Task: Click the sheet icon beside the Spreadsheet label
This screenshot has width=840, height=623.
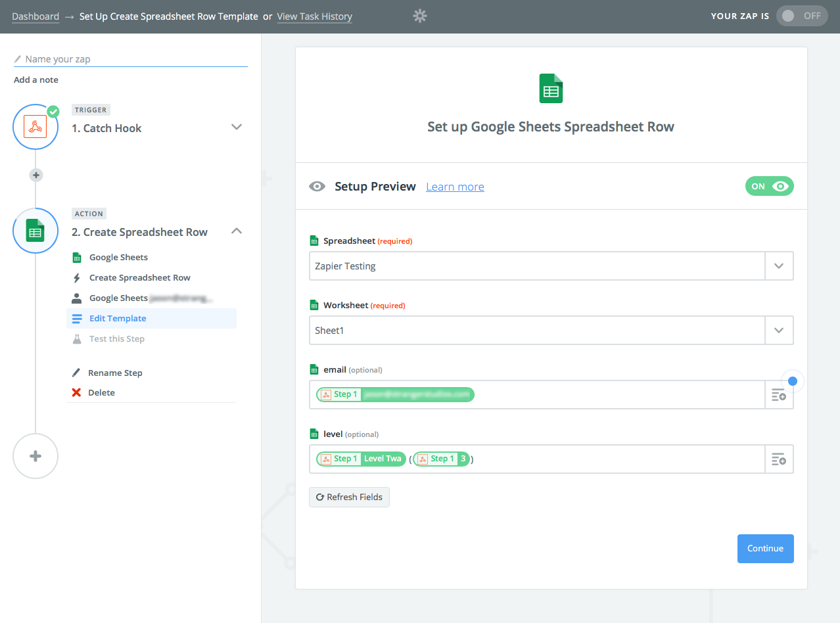Action: (x=314, y=241)
